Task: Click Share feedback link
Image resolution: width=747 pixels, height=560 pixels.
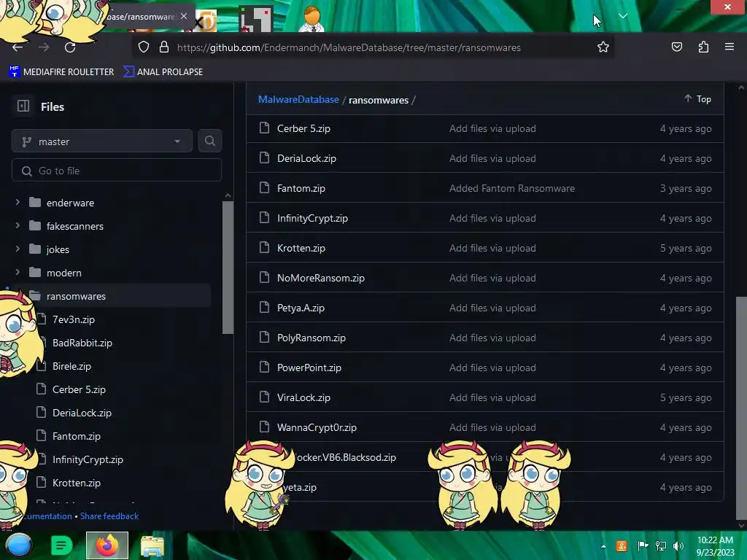Action: tap(109, 516)
